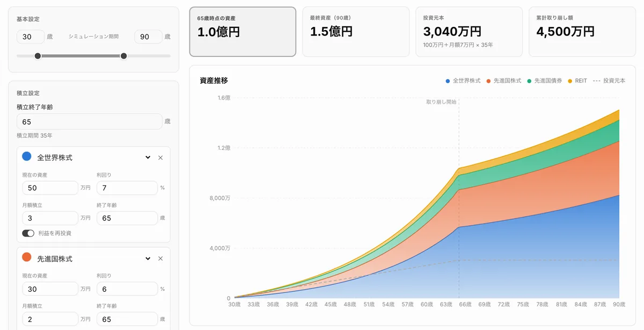Edit 全世界株式 利回り field 7
This screenshot has height=330, width=644.
click(x=127, y=188)
